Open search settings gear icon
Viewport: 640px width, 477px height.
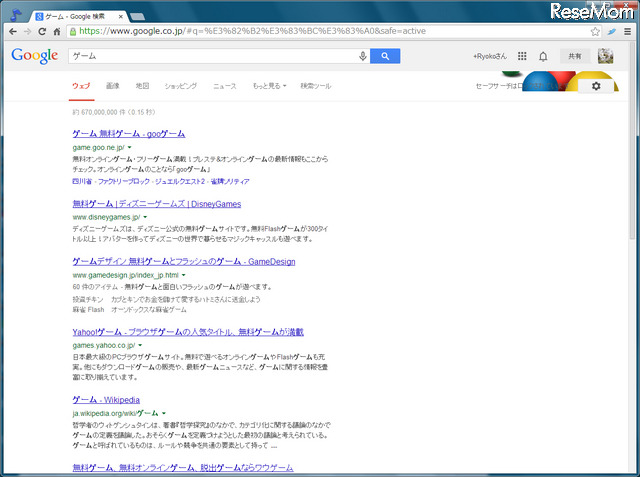[596, 86]
